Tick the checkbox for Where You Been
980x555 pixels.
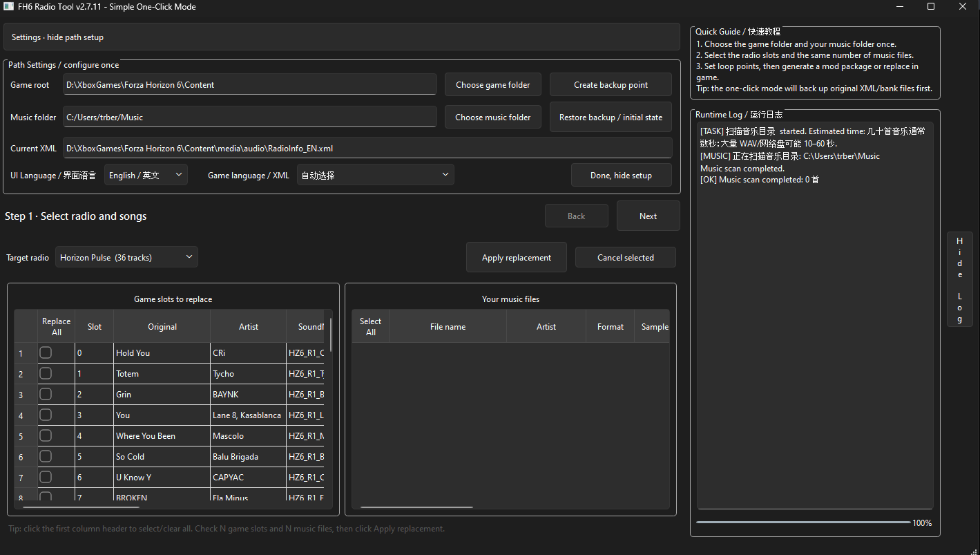46,435
